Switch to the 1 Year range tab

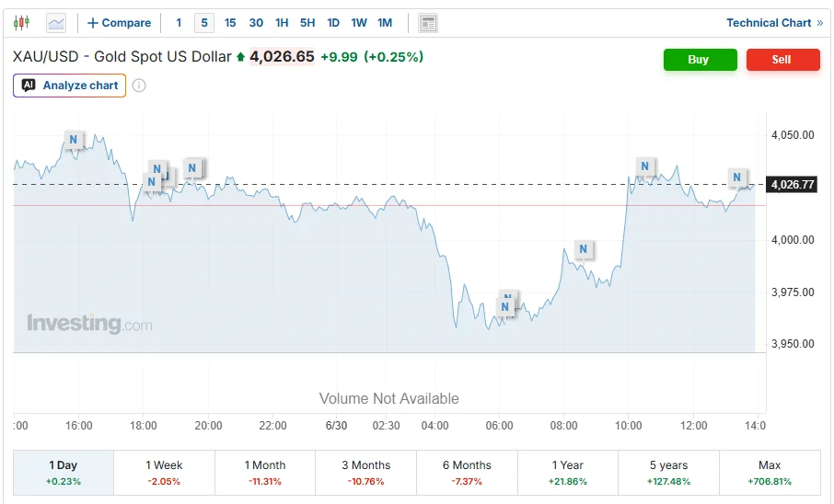(568, 473)
